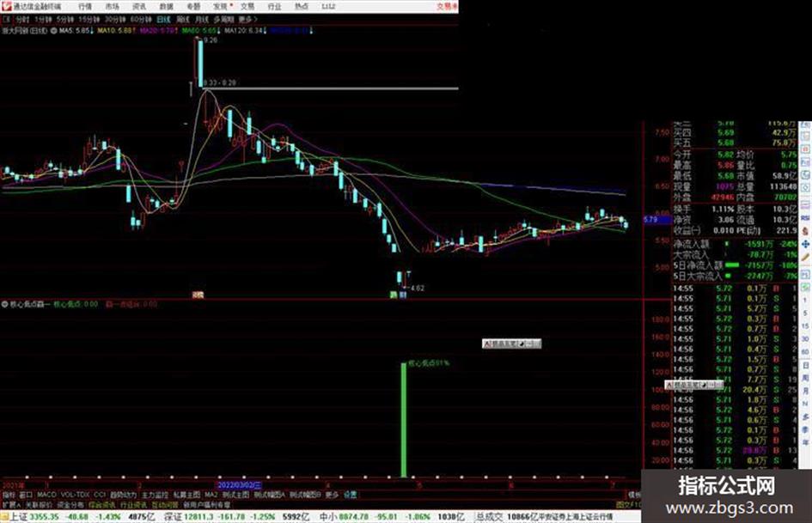This screenshot has width=812, height=523.
Task: Click the 5日净流入额 row in quote panel
Action: 735,265
